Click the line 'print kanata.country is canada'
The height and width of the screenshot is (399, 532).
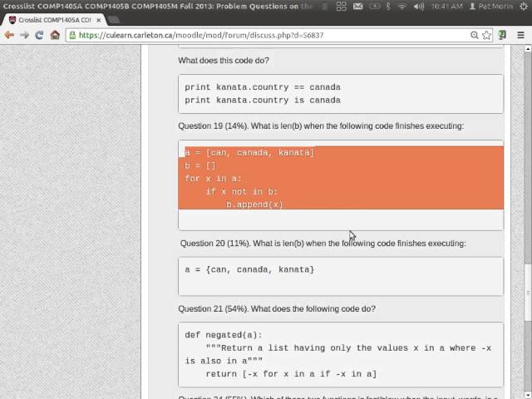click(263, 100)
